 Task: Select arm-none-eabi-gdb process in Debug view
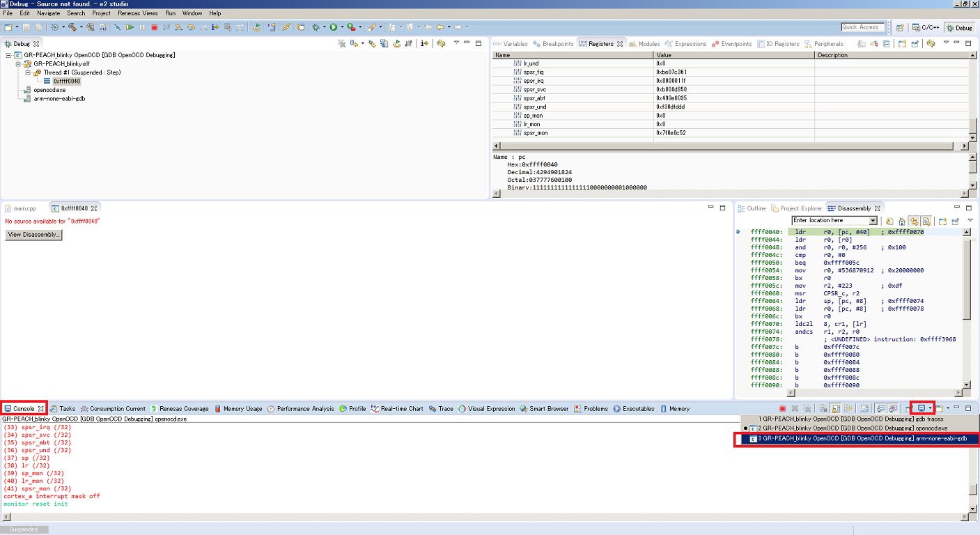59,99
